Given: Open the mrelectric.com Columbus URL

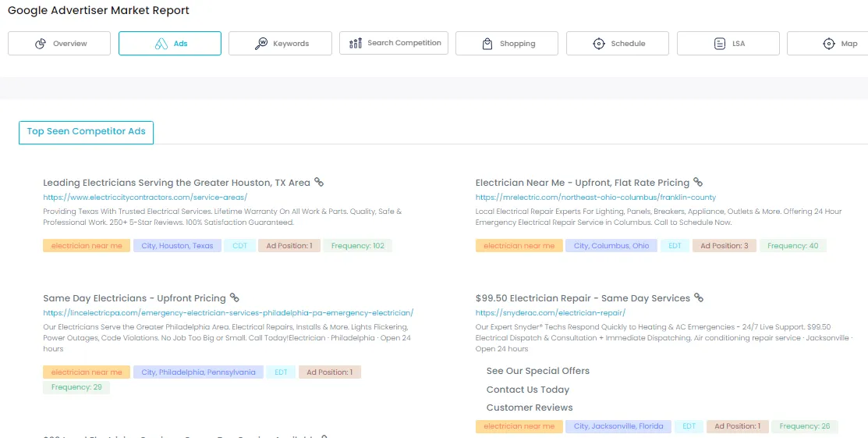Looking at the screenshot, I should 595,198.
